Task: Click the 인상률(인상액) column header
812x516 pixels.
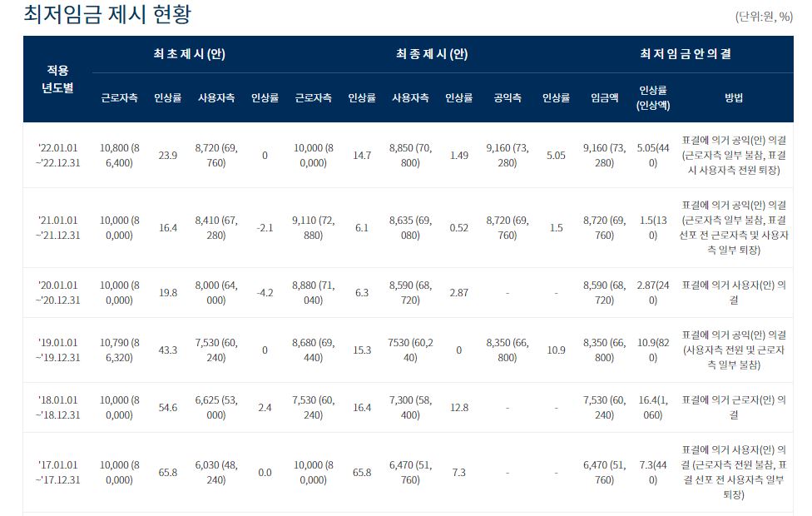Action: [653, 97]
